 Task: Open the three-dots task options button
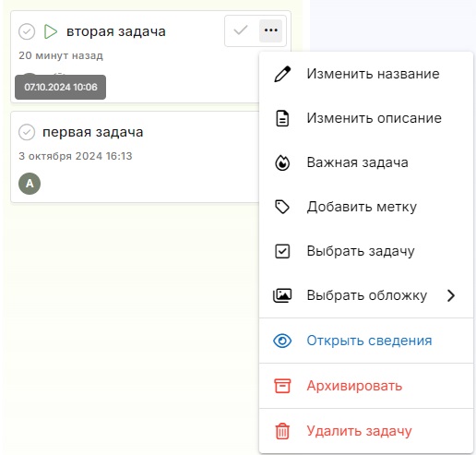pyautogui.click(x=270, y=30)
